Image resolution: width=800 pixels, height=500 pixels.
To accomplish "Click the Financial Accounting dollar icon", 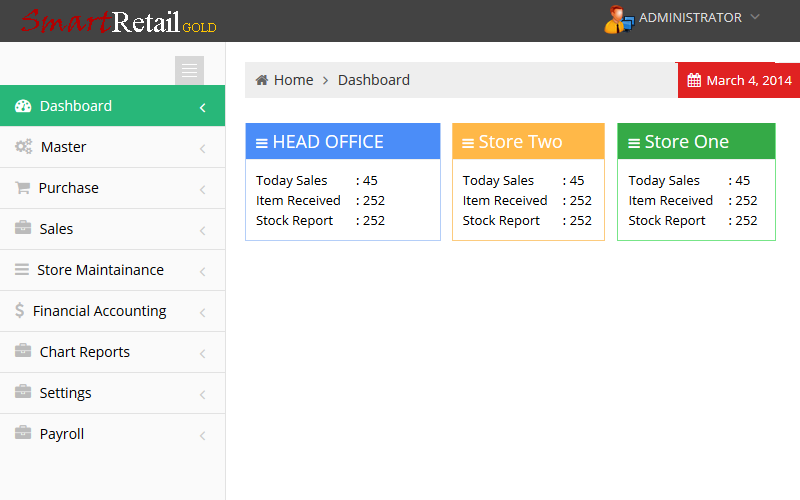I will pos(20,311).
